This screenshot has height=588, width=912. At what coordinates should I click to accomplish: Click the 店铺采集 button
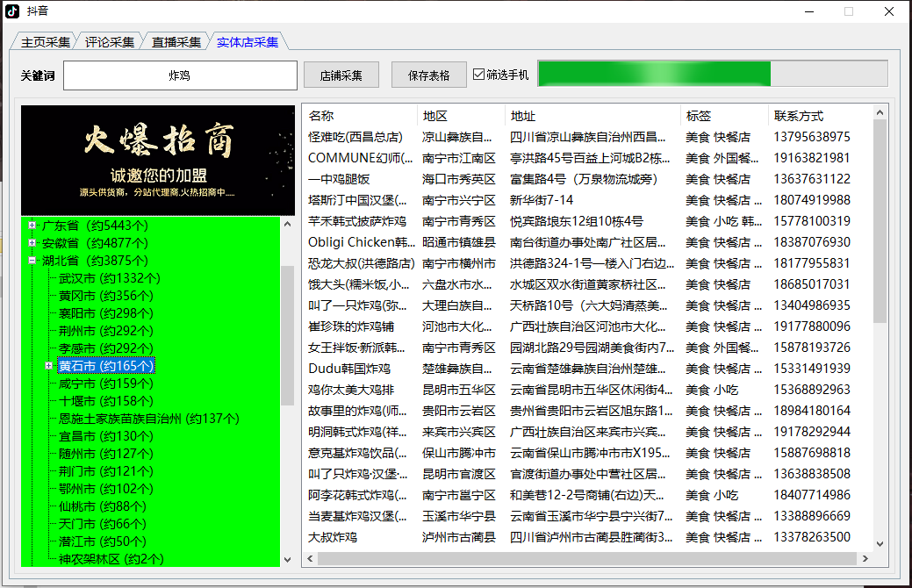pos(341,74)
